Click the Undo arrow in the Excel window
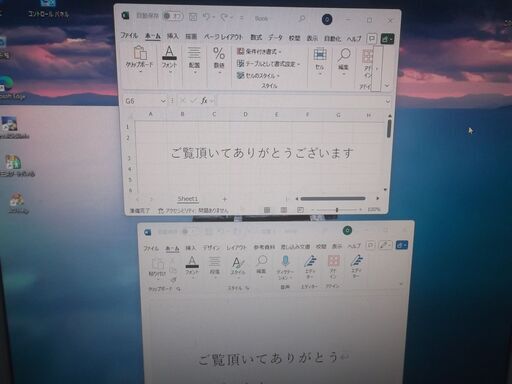This screenshot has width=512, height=384. [207, 17]
